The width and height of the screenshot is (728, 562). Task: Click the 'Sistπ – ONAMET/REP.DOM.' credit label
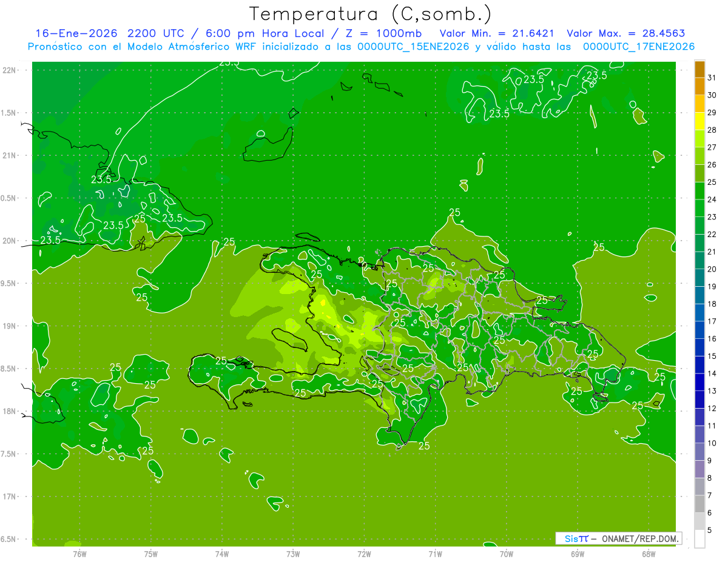(x=619, y=538)
